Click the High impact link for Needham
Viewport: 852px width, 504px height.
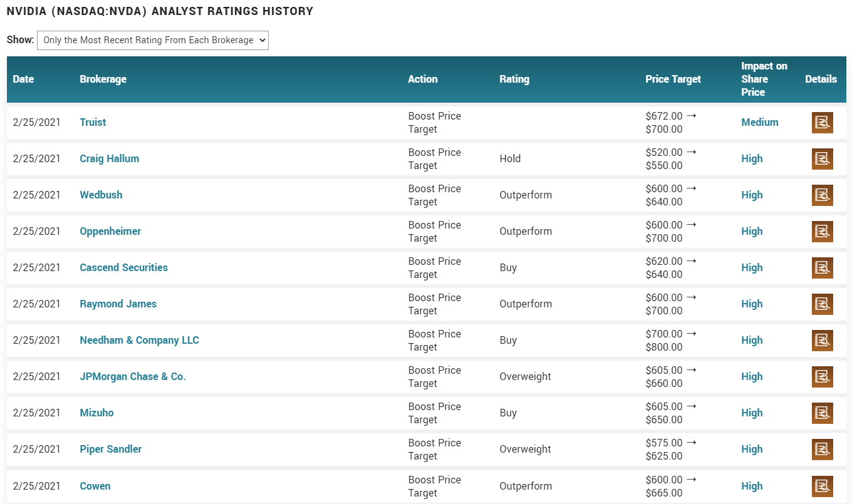coord(752,340)
